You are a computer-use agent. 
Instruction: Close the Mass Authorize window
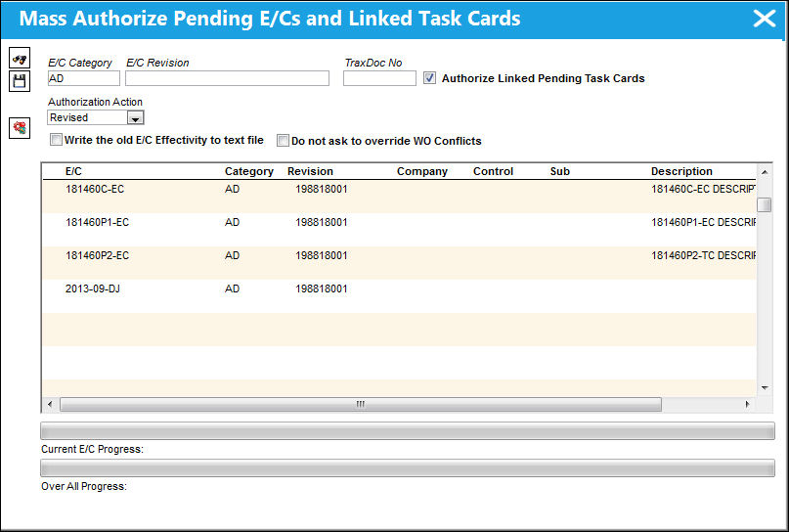point(764,19)
